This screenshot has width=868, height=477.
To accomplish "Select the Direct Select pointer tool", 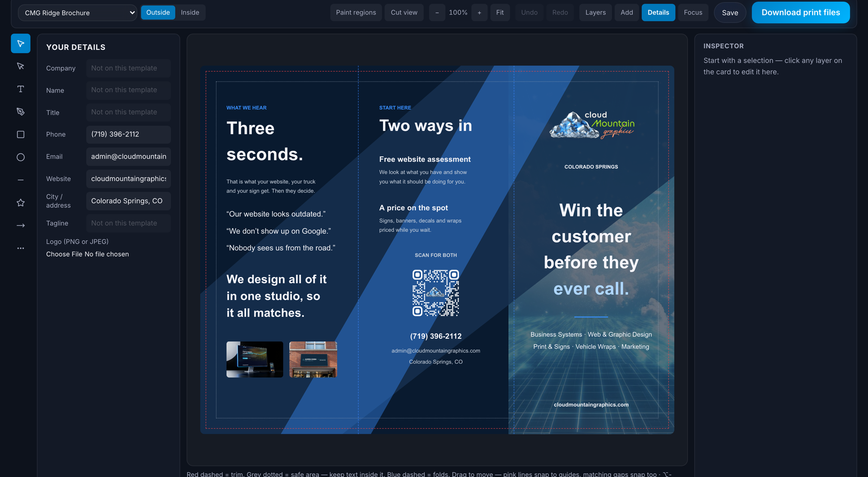I will pyautogui.click(x=21, y=66).
